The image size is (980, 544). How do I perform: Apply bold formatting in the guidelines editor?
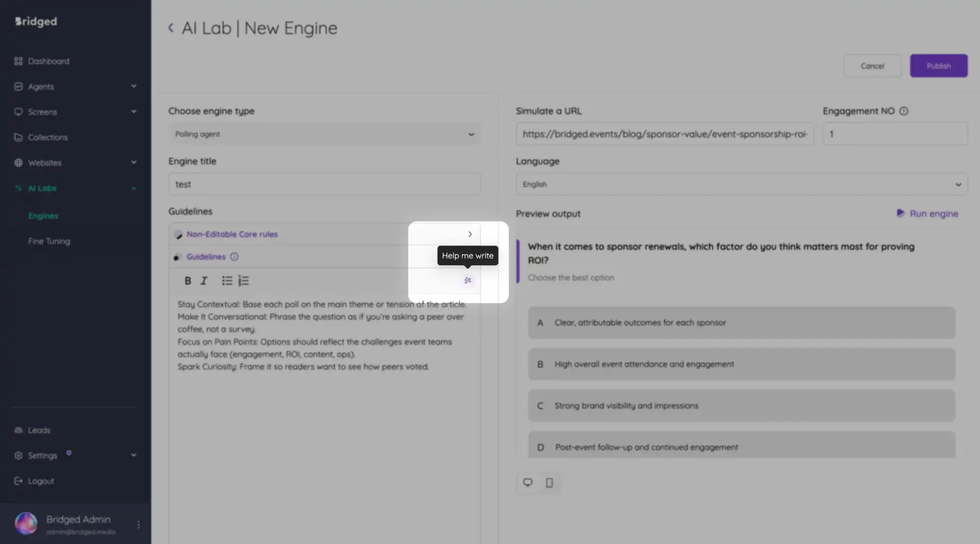pos(187,280)
